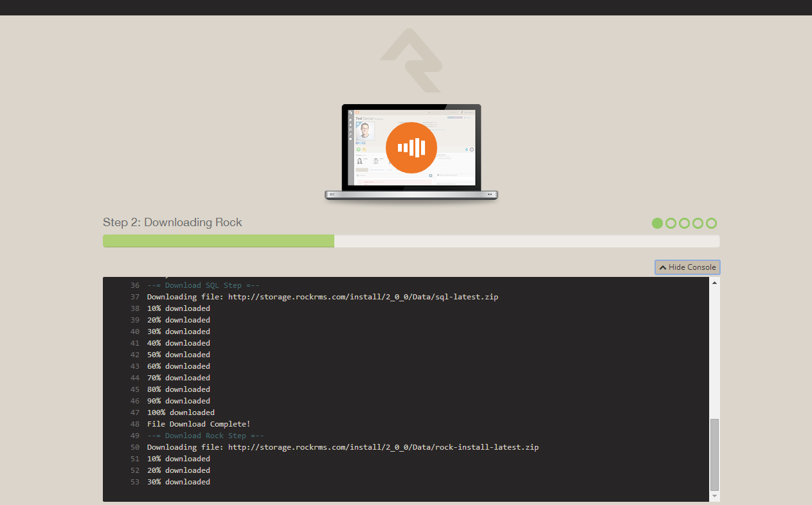The height and width of the screenshot is (505, 812).
Task: Click the Rock RMS logo at top
Action: [x=411, y=60]
